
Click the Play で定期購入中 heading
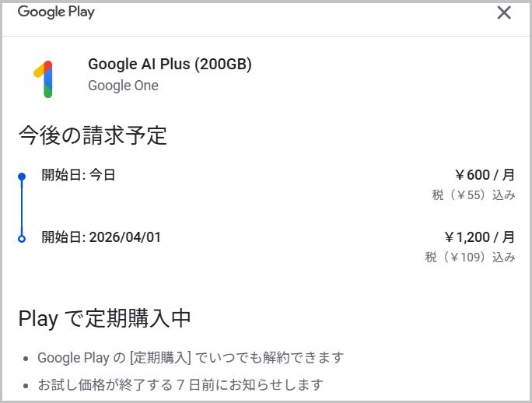pyautogui.click(x=104, y=318)
